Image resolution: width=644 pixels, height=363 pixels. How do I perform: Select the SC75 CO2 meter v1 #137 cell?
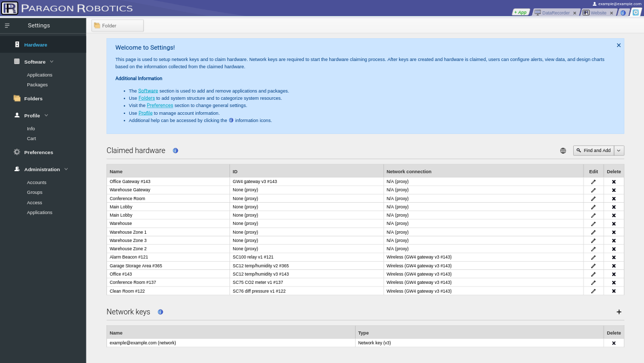tap(306, 282)
